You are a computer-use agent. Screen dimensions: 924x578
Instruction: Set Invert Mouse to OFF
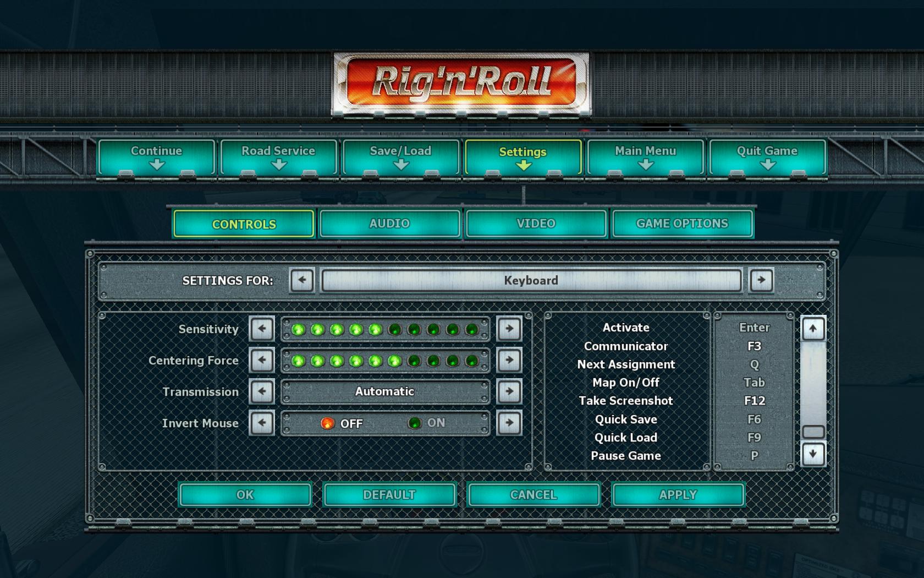[x=342, y=423]
